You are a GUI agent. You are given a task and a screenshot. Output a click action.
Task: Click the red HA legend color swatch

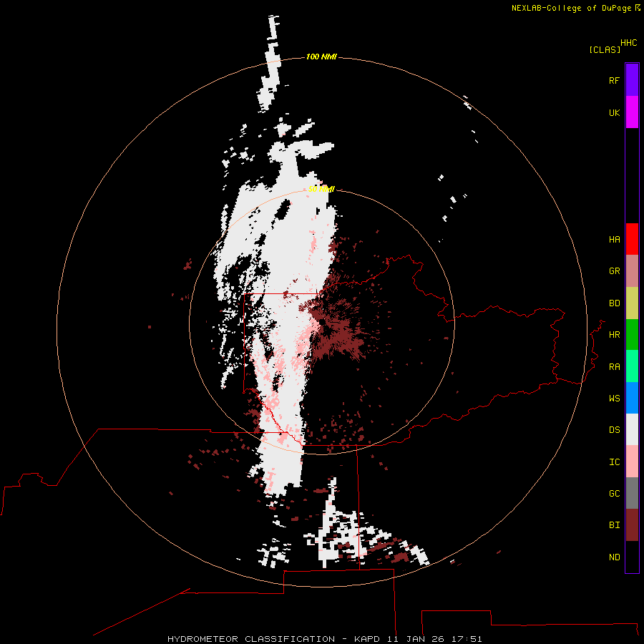632,239
